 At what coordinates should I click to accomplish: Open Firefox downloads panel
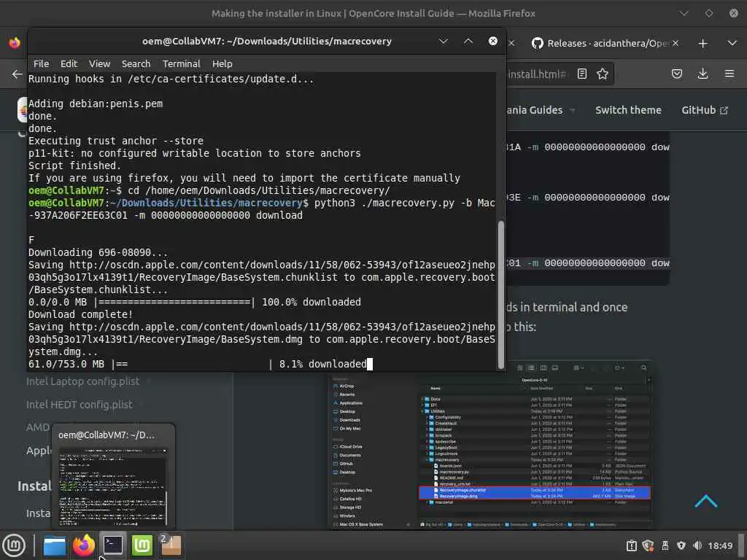[x=703, y=74]
